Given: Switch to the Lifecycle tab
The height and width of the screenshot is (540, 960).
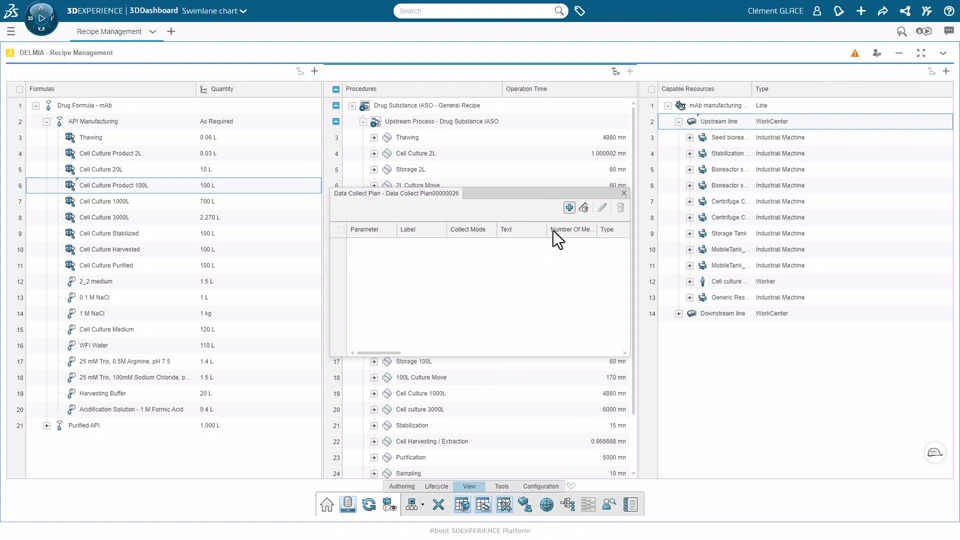Looking at the screenshot, I should click(x=437, y=486).
